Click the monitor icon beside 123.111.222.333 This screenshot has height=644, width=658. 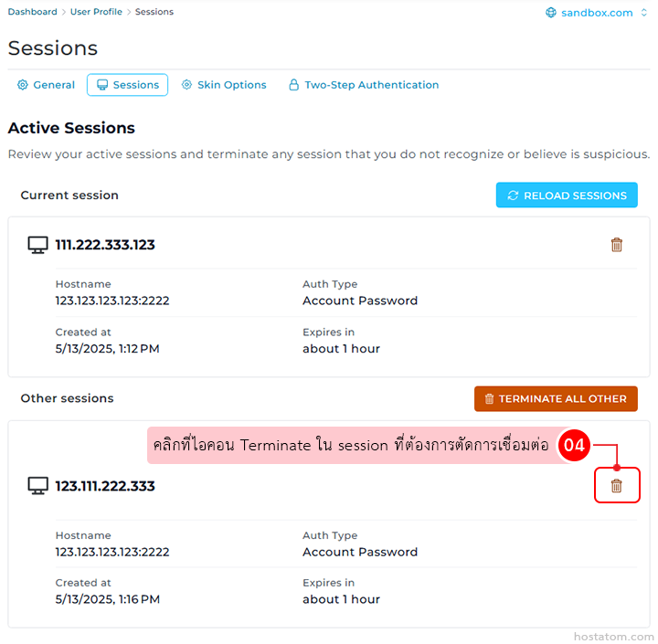coord(37,486)
